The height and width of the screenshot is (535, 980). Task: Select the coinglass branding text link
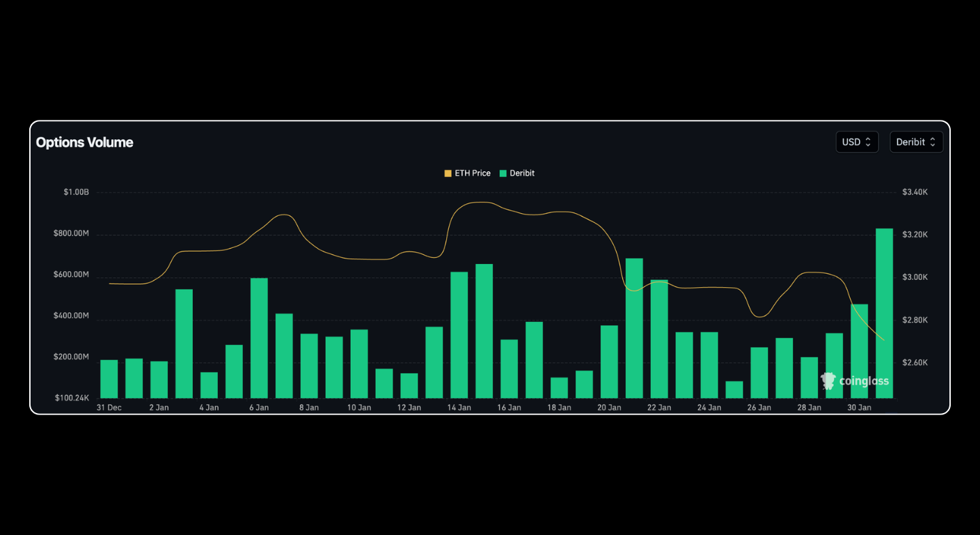864,381
